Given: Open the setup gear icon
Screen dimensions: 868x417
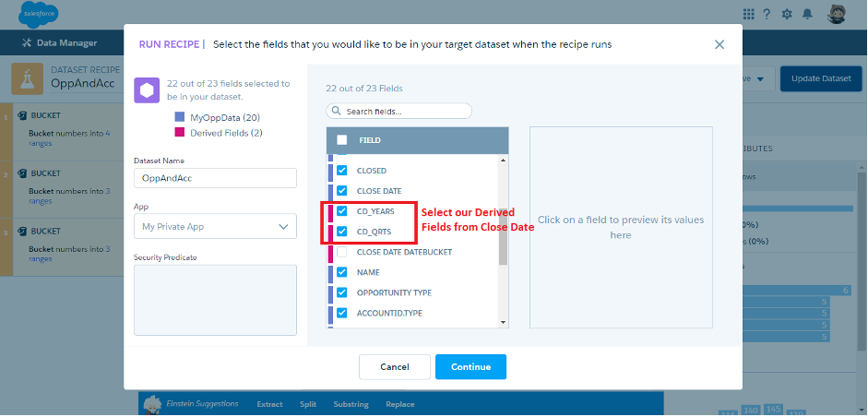Looking at the screenshot, I should (787, 15).
